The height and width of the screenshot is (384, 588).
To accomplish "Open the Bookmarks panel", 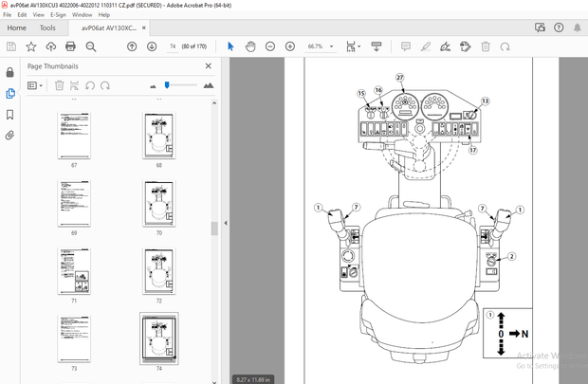I will click(x=10, y=115).
